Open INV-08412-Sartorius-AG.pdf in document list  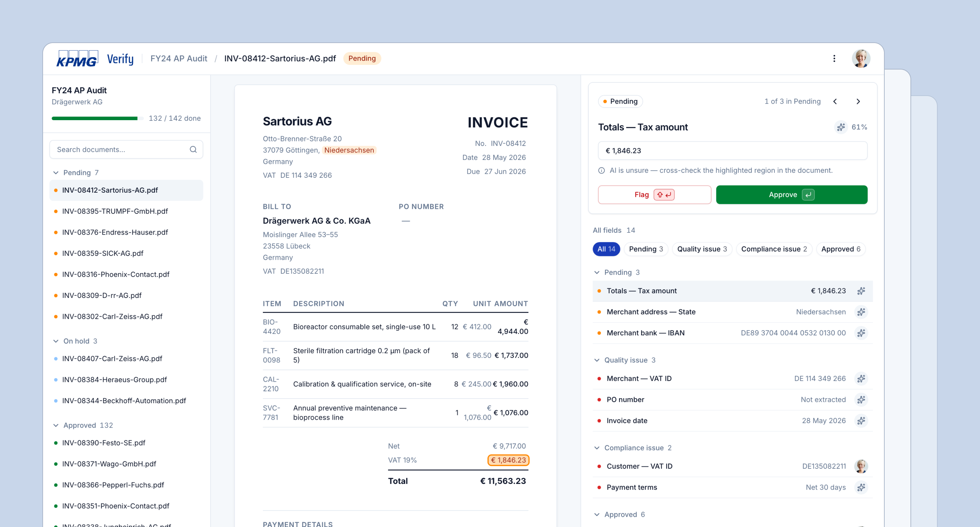126,190
